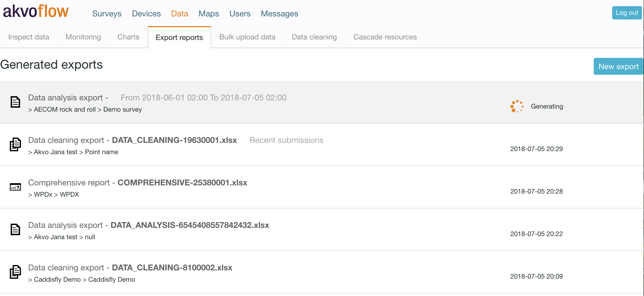The image size is (644, 296).
Task: Click the akvoflow logo
Action: tap(36, 12)
